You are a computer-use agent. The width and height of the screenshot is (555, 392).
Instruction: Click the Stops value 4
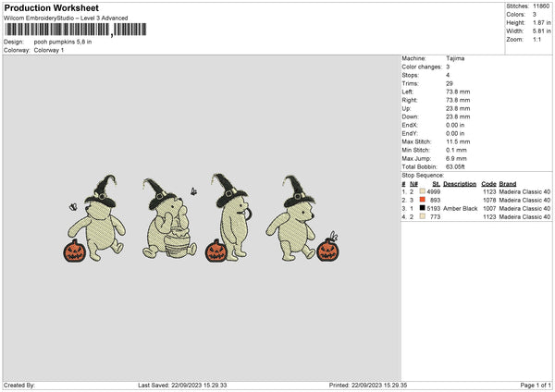coord(448,75)
